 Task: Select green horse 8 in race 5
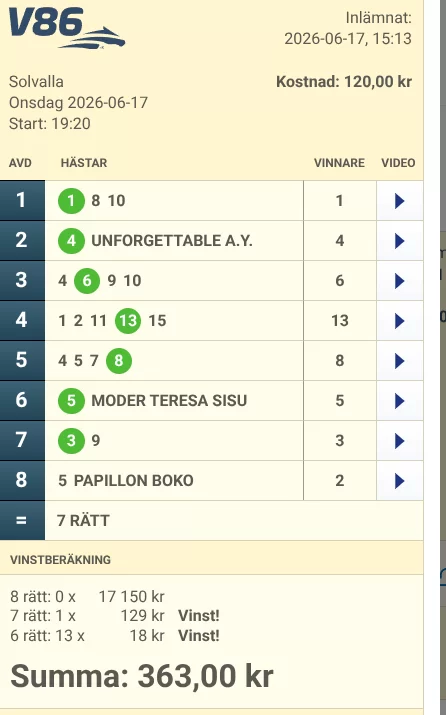(x=119, y=361)
